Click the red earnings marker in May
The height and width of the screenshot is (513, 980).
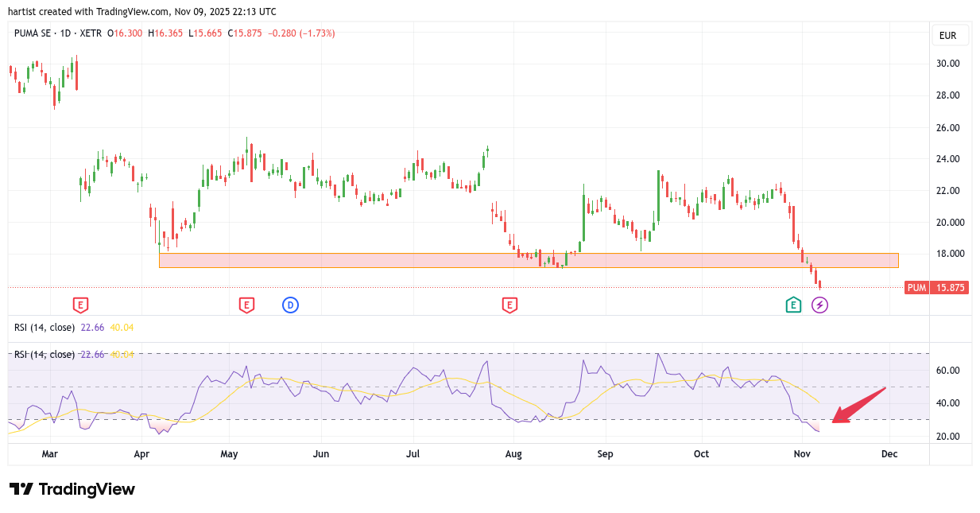coord(246,305)
